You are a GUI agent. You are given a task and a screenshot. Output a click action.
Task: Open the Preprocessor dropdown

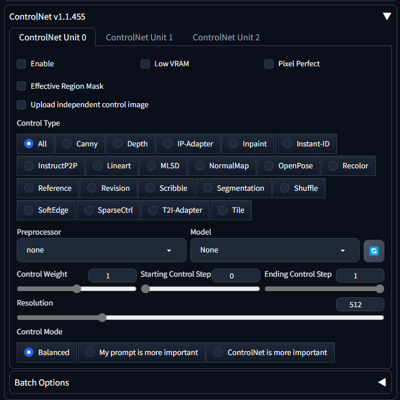[x=101, y=250]
